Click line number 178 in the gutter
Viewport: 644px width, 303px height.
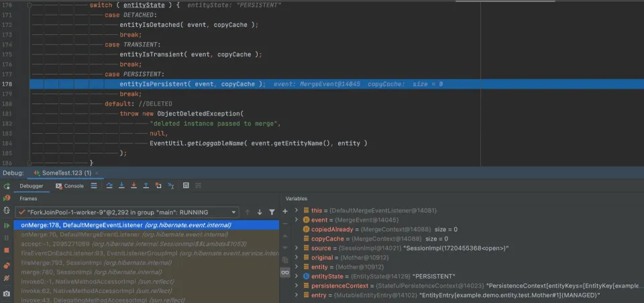click(x=7, y=84)
